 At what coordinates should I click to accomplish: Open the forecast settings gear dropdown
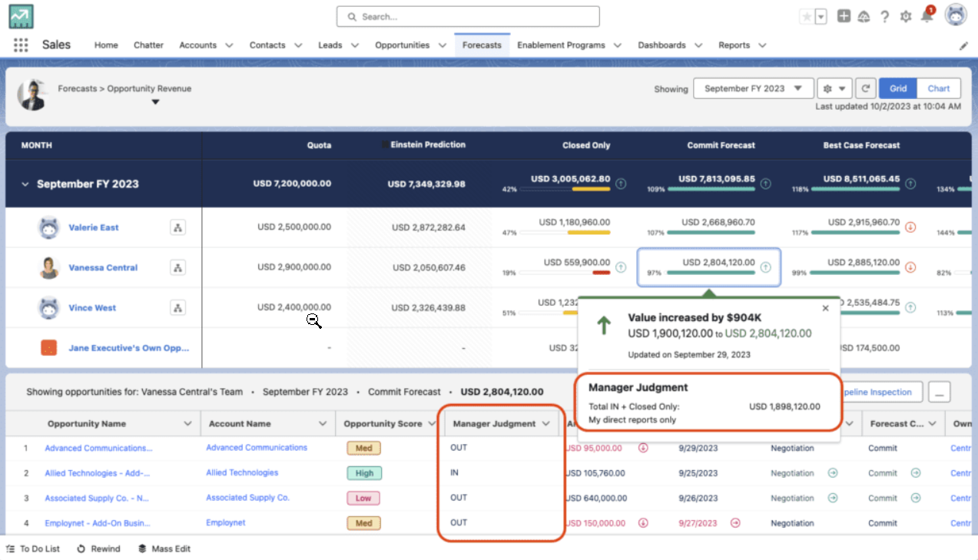pyautogui.click(x=834, y=88)
